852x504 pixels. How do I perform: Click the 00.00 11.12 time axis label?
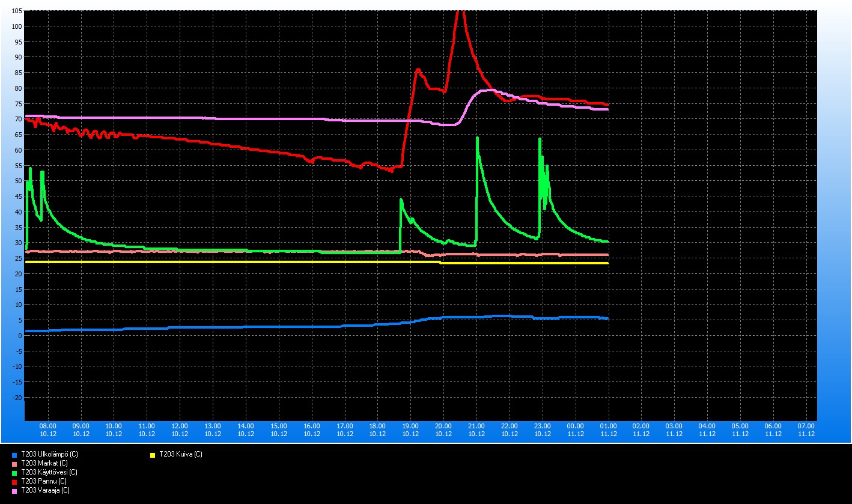tap(576, 430)
